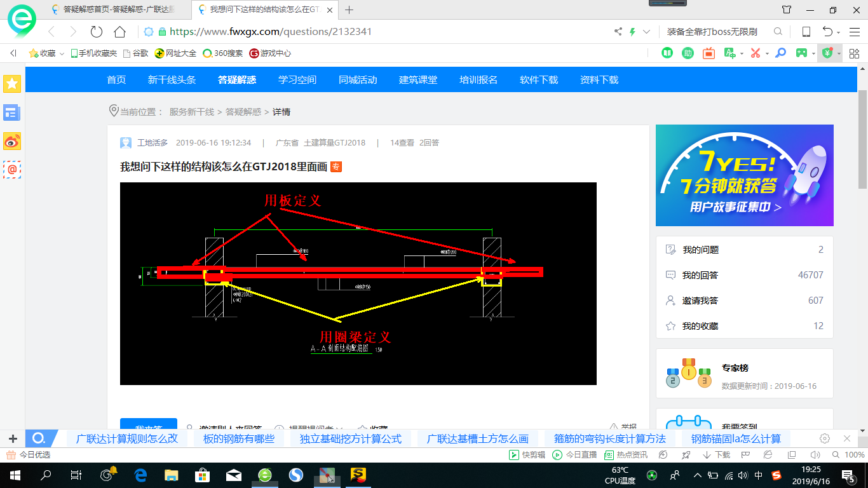Click the 100% zoom level control
Viewport: 868px width, 488px height.
(x=848, y=455)
